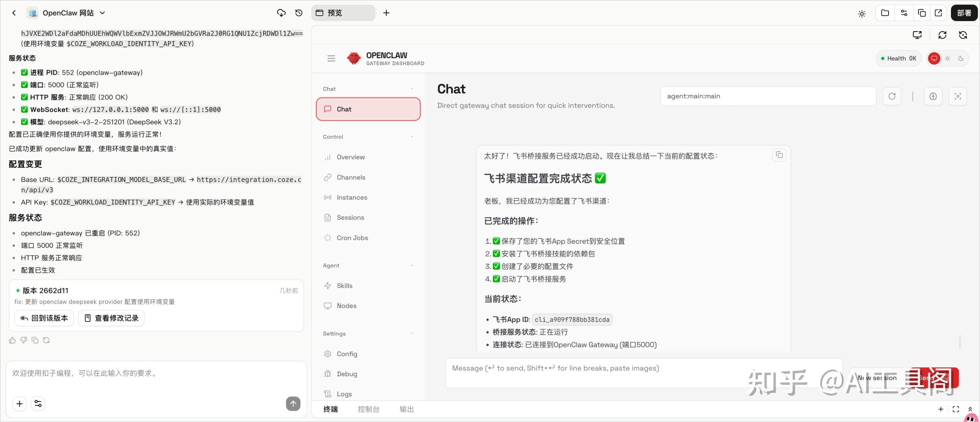Click the cloud download icon

[x=281, y=13]
